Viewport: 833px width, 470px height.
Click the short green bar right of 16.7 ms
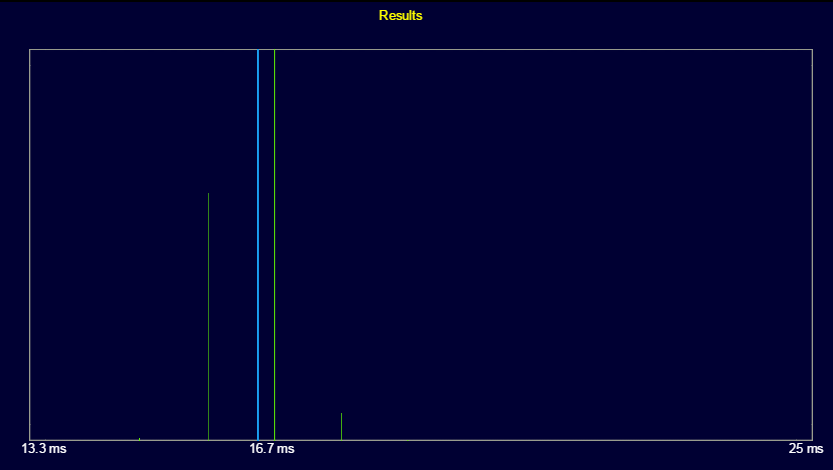pos(341,426)
